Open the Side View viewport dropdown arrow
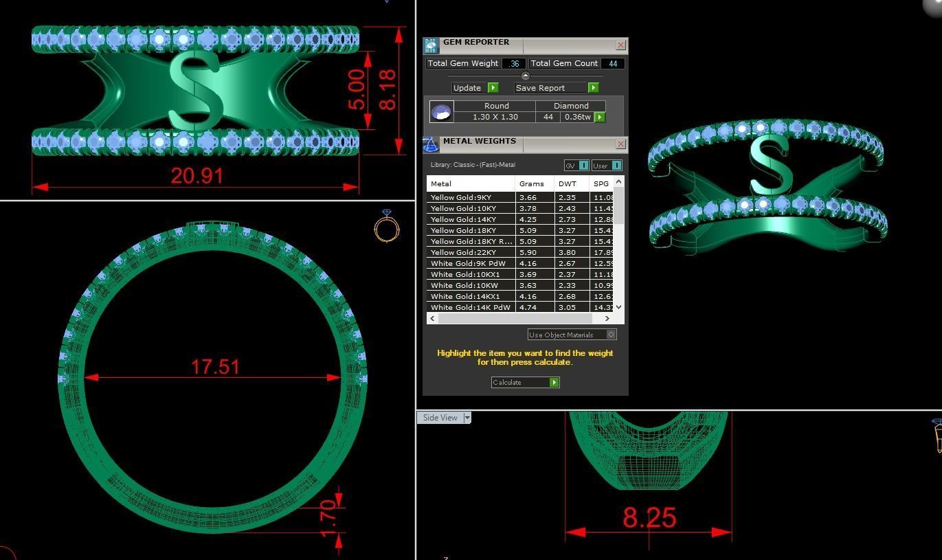This screenshot has height=560, width=942. (467, 418)
